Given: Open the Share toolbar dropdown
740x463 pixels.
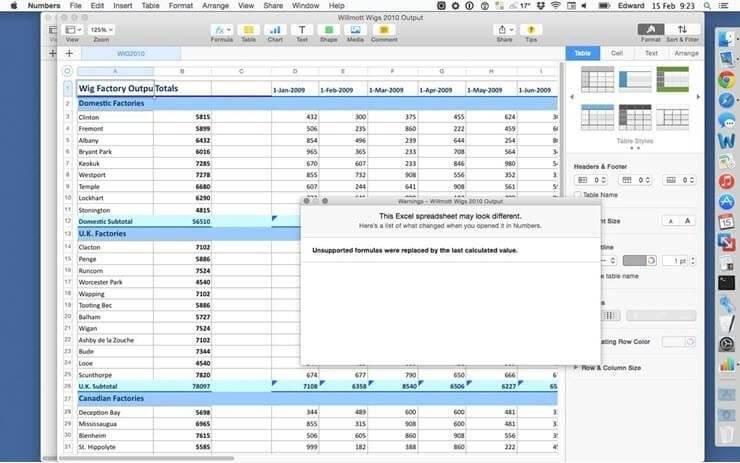Looking at the screenshot, I should pos(504,31).
